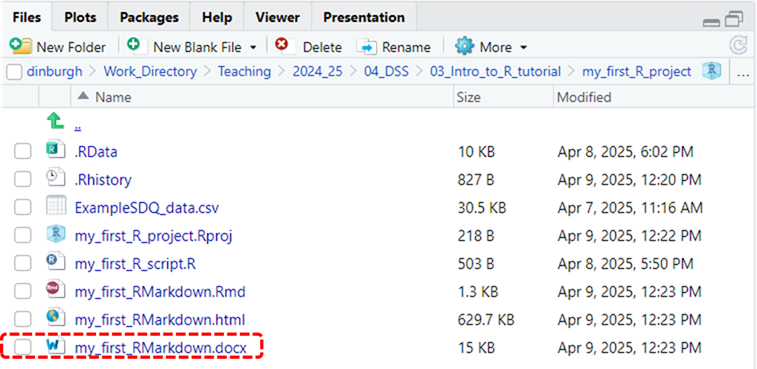Select the ExampleSDQ_data.csv checkbox
The height and width of the screenshot is (369, 757).
pyautogui.click(x=23, y=208)
